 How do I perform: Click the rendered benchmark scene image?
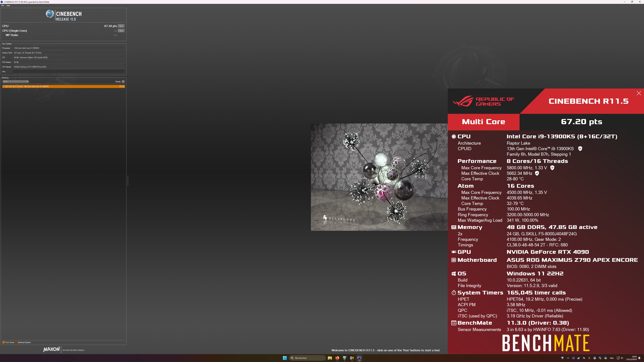click(x=379, y=177)
